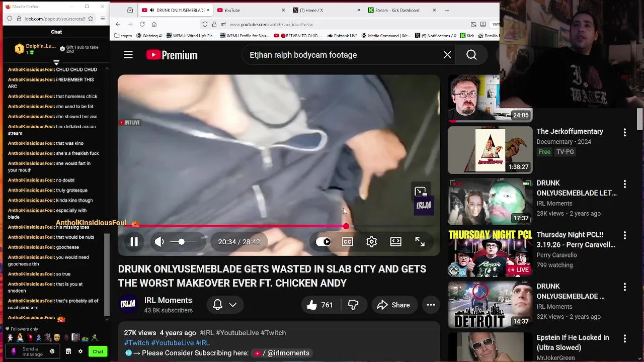Click Send a message chat input

tap(33, 351)
